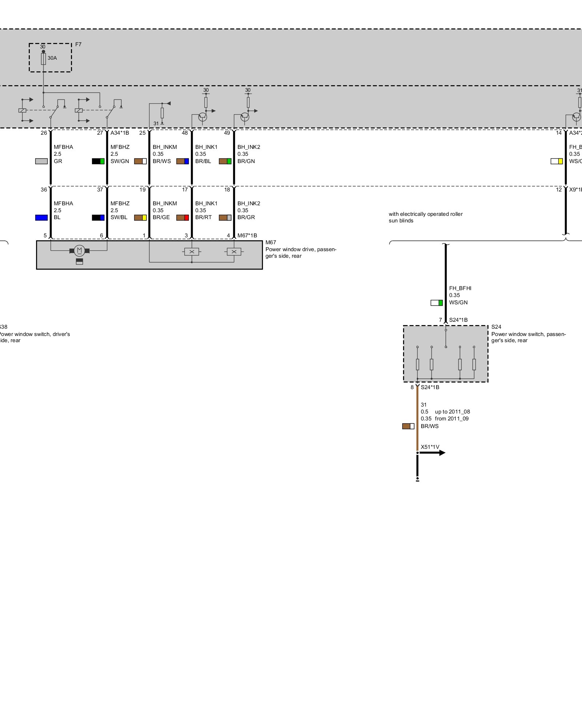The image size is (582, 728).
Task: Click the brown ground wire below S24 pin 8
Action: click(417, 419)
